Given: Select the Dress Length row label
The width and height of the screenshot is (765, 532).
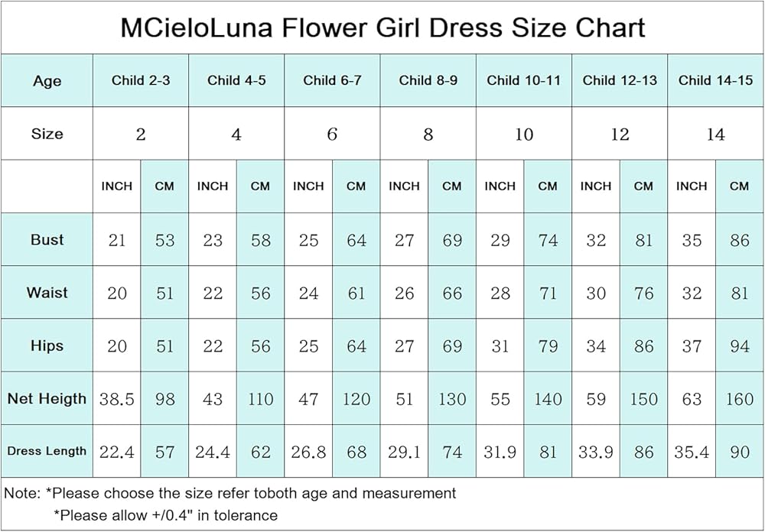Looking at the screenshot, I should (x=47, y=451).
